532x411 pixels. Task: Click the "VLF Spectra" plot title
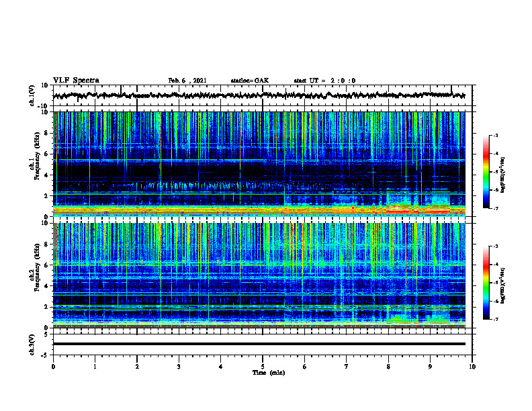click(76, 81)
